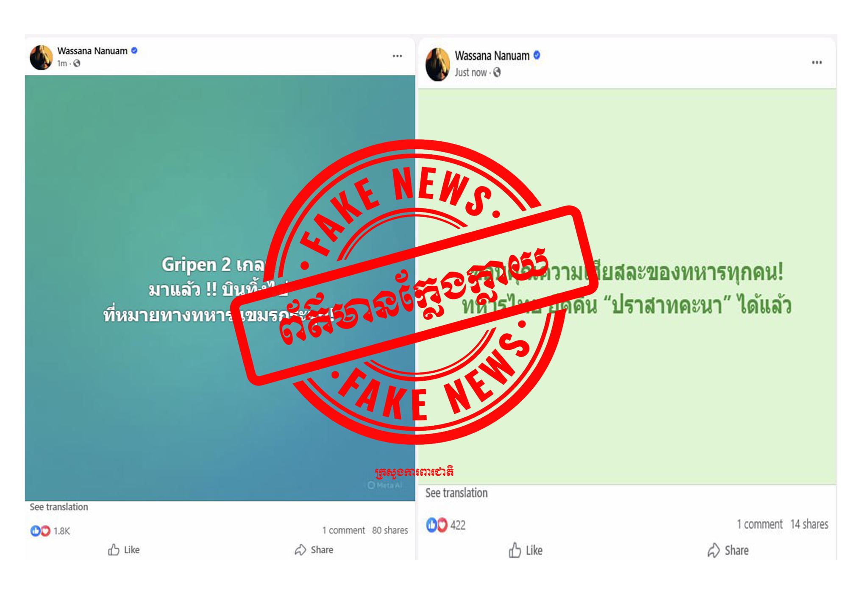This screenshot has height=608, width=868.
Task: Click globe privacy icon beside 1m
Action: pos(77,63)
